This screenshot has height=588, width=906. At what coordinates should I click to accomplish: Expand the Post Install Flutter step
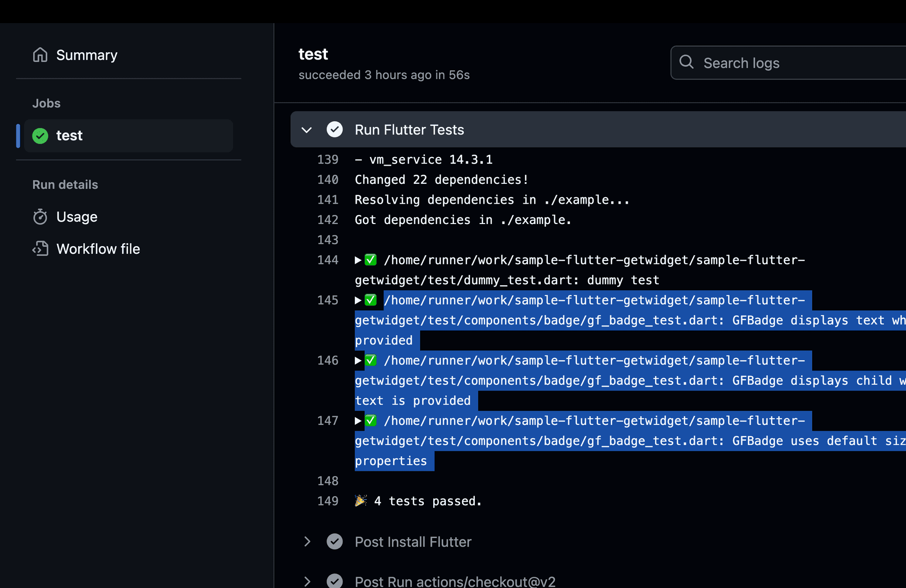[307, 542]
